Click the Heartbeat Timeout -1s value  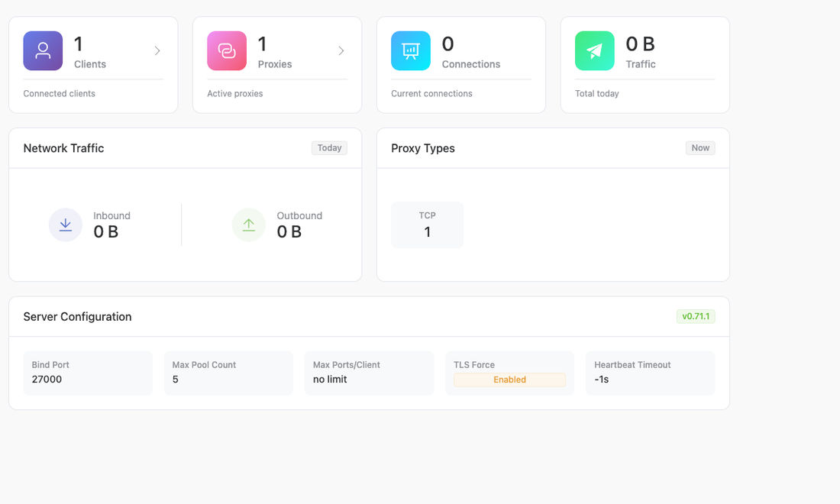pyautogui.click(x=602, y=380)
